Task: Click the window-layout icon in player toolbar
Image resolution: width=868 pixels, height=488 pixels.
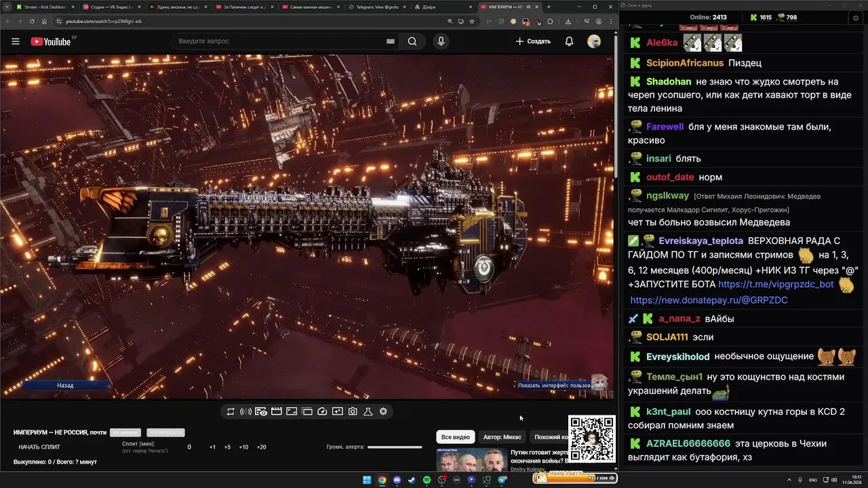Action: (307, 411)
